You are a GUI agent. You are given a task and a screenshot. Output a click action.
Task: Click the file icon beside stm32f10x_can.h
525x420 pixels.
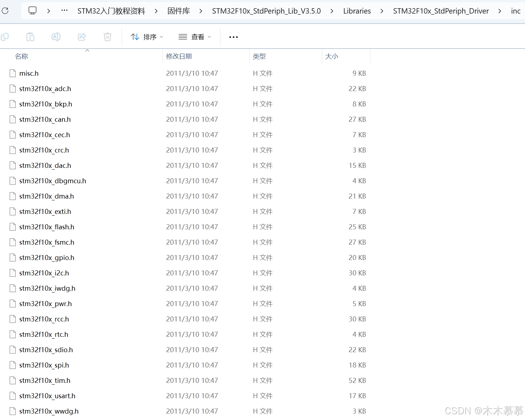(13, 119)
